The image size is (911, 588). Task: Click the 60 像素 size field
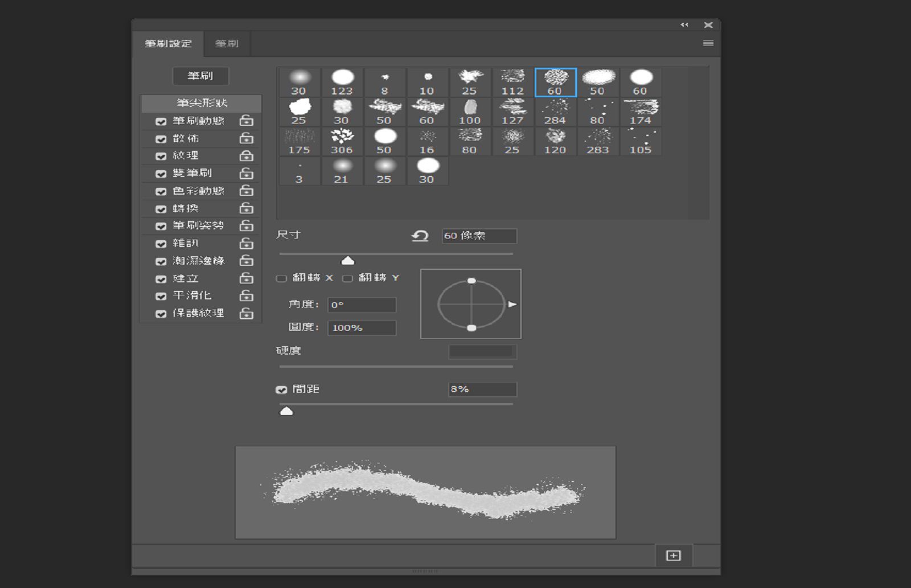(x=479, y=236)
